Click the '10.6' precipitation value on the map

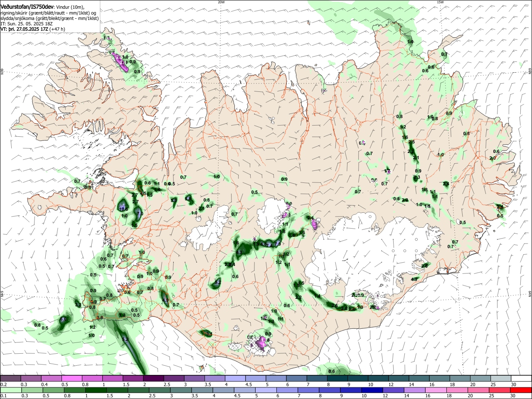(124, 209)
